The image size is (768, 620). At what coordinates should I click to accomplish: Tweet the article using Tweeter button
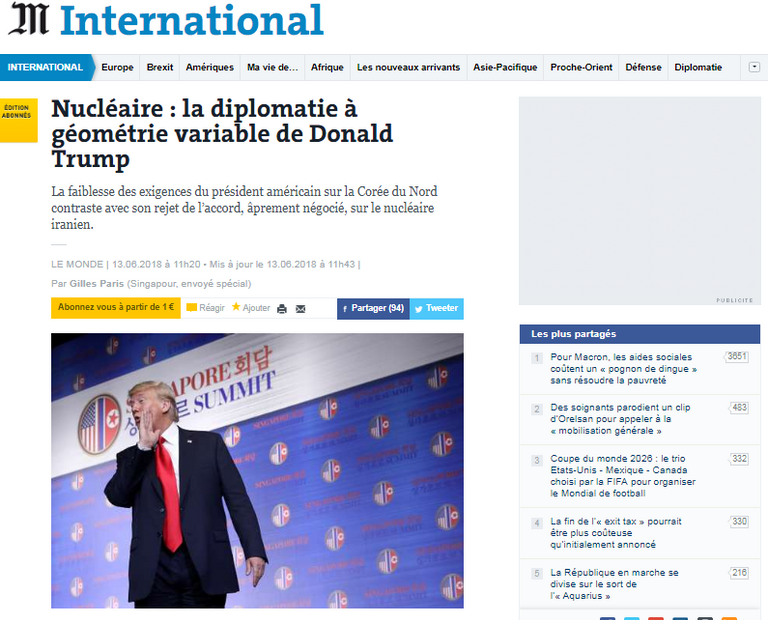click(x=436, y=308)
